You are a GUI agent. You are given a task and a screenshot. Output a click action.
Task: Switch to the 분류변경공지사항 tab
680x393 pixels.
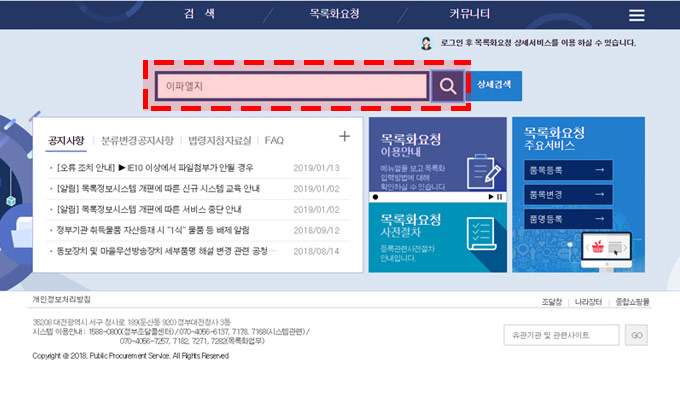coord(137,141)
